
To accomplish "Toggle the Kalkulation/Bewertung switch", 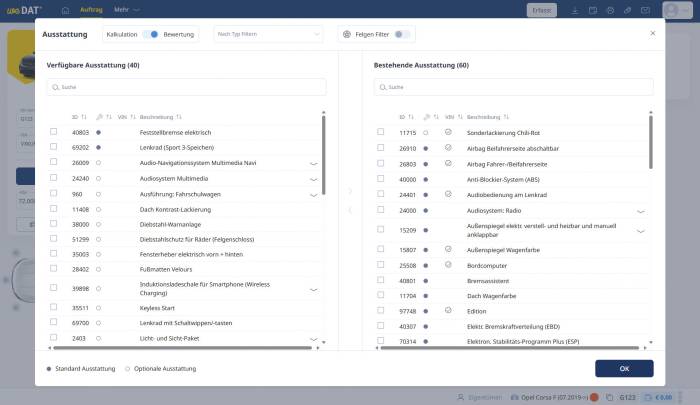I will click(x=151, y=34).
